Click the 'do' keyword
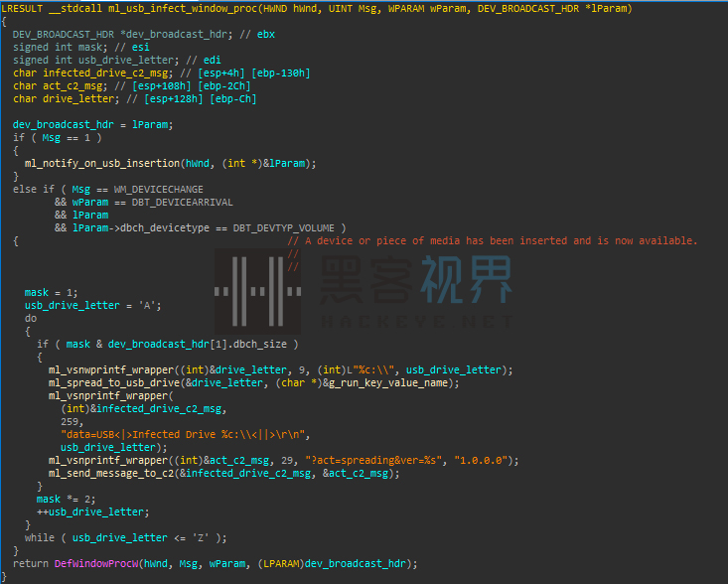This screenshot has width=728, height=584. tap(31, 319)
